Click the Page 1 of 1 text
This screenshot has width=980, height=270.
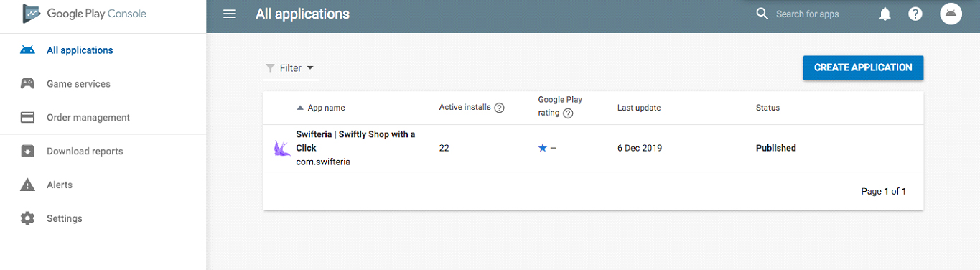click(x=884, y=191)
